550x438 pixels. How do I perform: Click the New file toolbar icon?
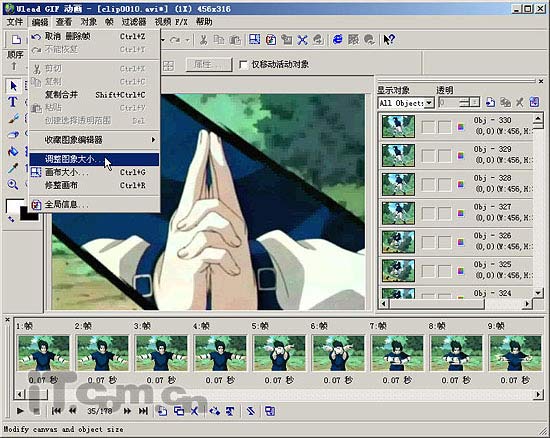click(x=16, y=40)
